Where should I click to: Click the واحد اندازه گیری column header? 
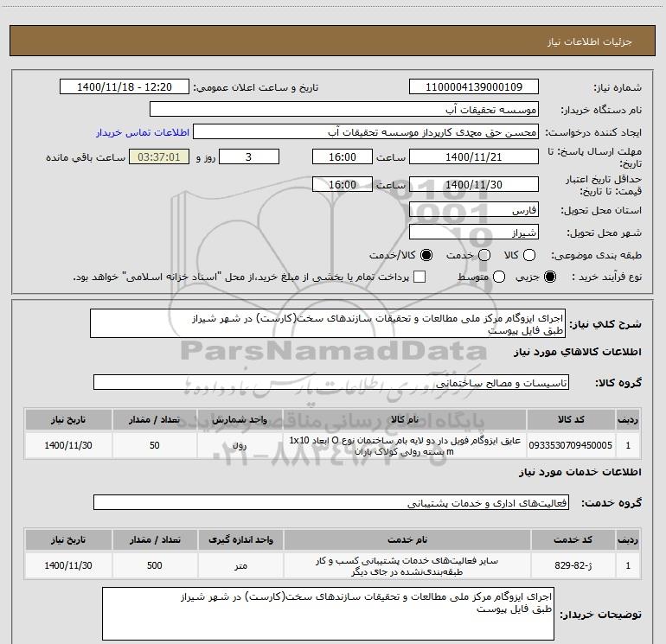point(240,539)
